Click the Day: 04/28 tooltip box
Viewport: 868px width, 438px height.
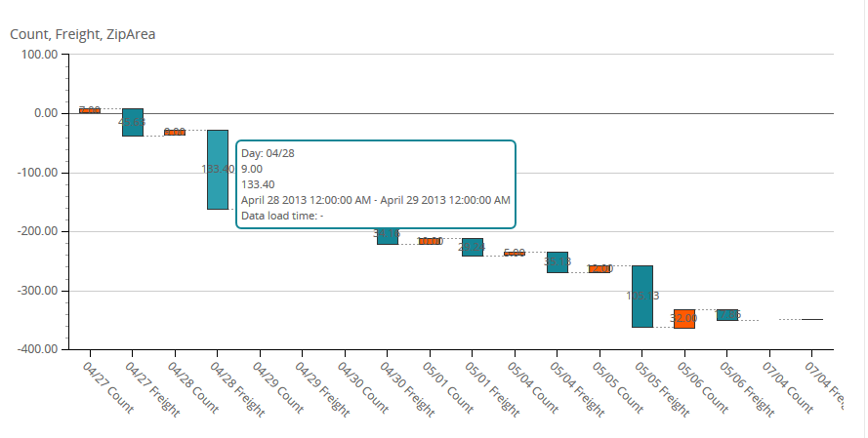point(376,184)
